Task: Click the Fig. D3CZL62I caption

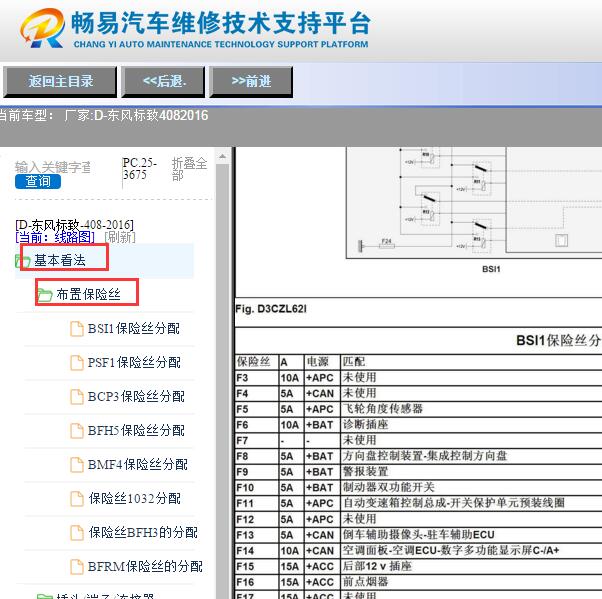Action: click(271, 309)
